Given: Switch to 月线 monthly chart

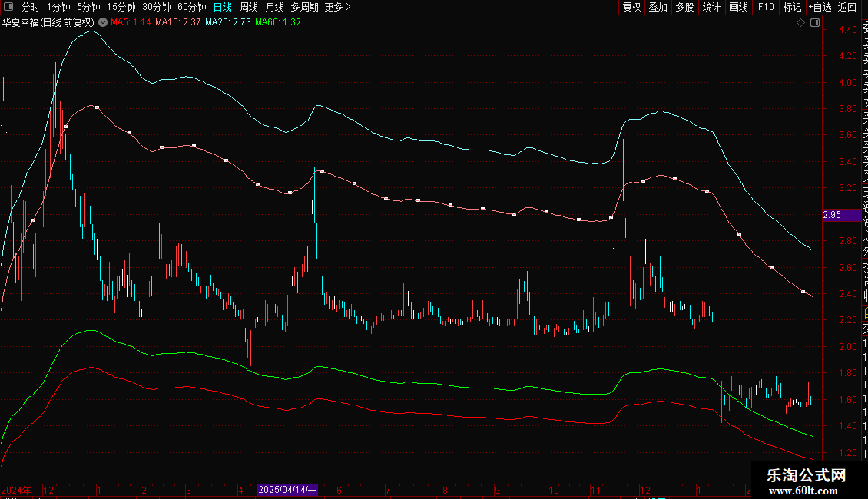Looking at the screenshot, I should point(274,7).
